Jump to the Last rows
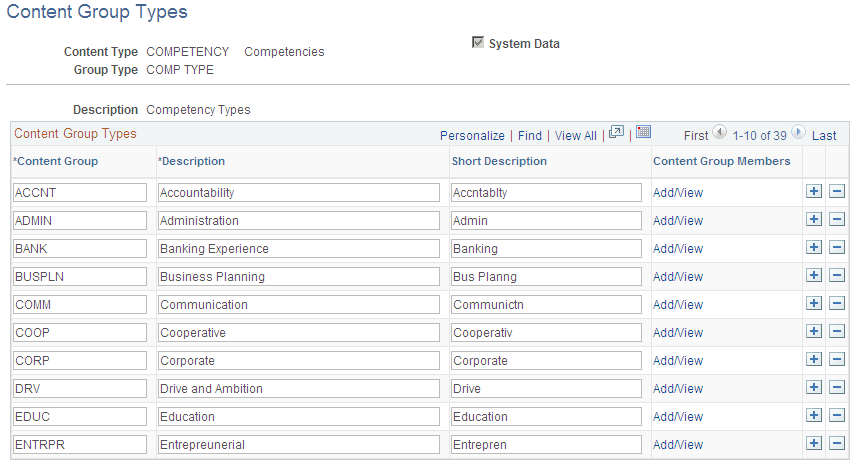855x466 pixels. [x=824, y=135]
